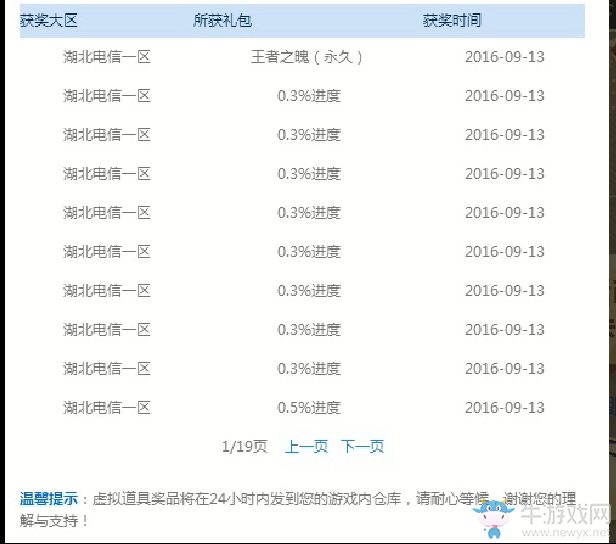Select the 王者之魄(永久) prize cell
The image size is (616, 544).
coord(306,57)
